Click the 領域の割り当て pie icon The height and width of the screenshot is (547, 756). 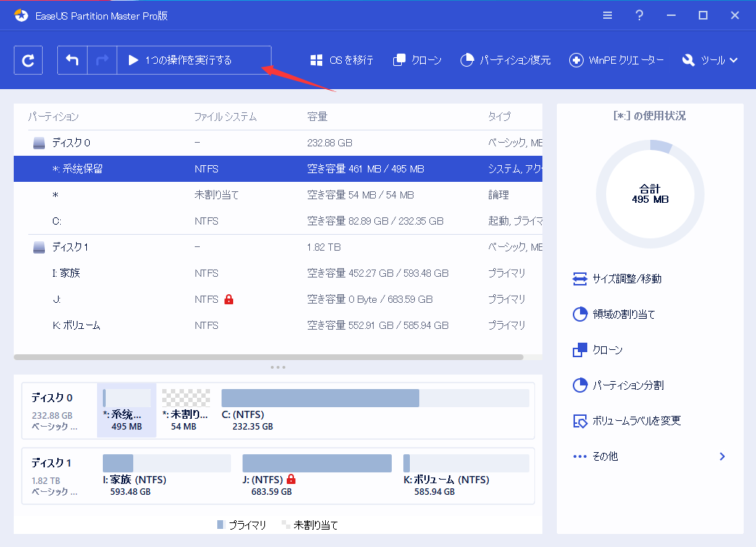pos(580,314)
